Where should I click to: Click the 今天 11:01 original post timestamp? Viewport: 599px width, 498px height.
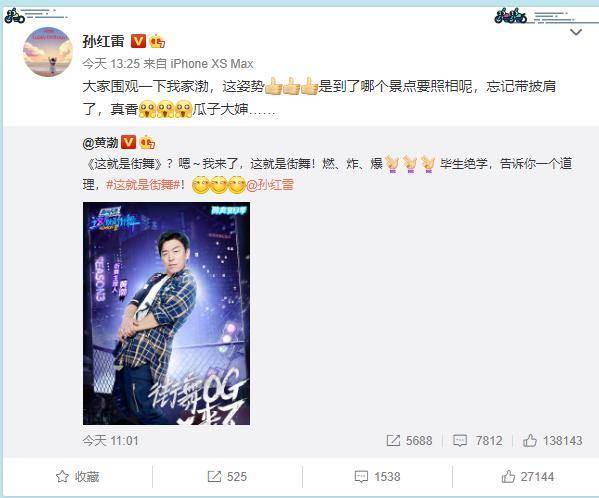click(110, 441)
